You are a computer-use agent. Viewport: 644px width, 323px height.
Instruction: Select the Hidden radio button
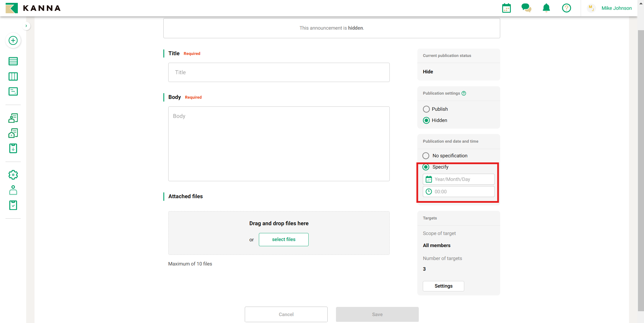click(x=426, y=120)
